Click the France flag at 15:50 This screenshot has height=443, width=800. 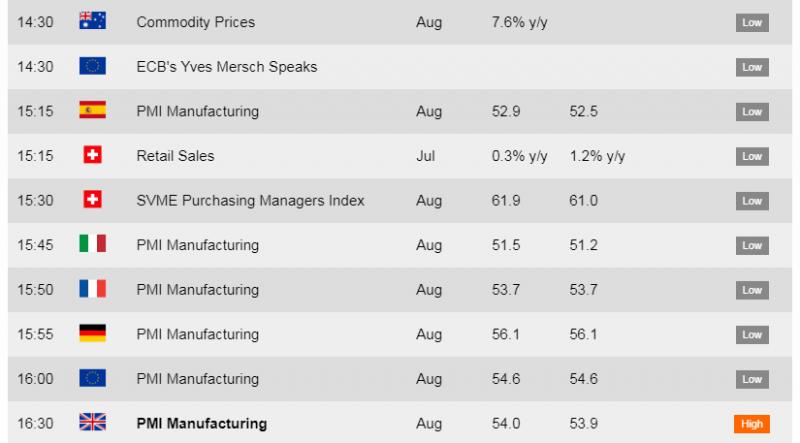[x=92, y=288]
